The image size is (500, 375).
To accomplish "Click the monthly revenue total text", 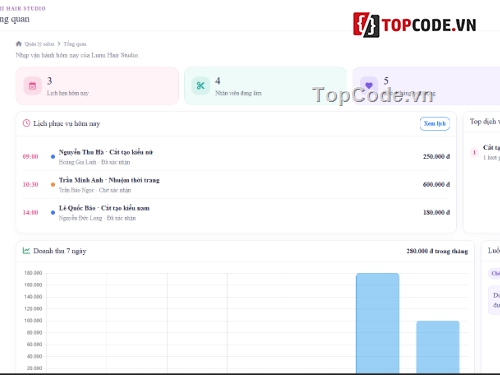I will click(x=437, y=251).
